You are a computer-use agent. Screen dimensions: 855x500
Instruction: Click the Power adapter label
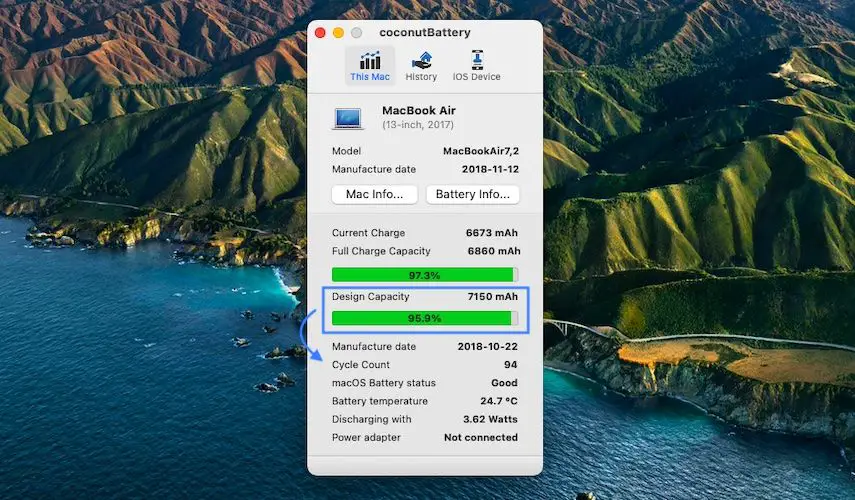coord(366,437)
